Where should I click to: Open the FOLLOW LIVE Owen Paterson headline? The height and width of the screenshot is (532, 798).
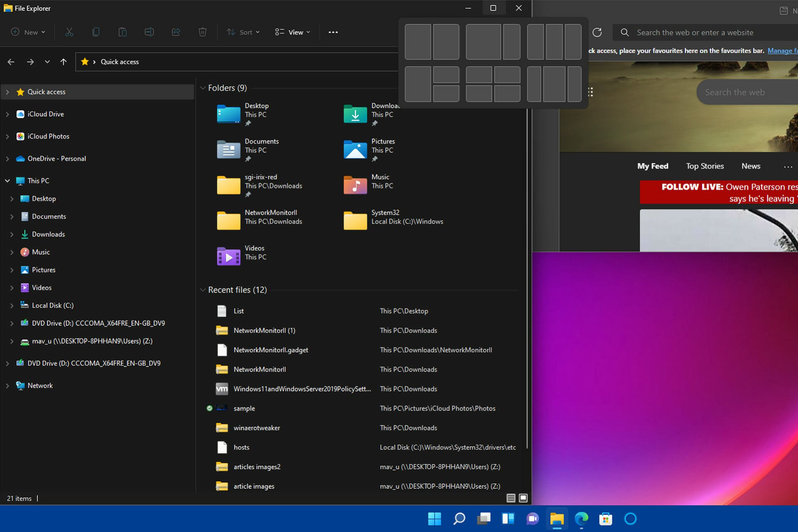[x=719, y=192]
